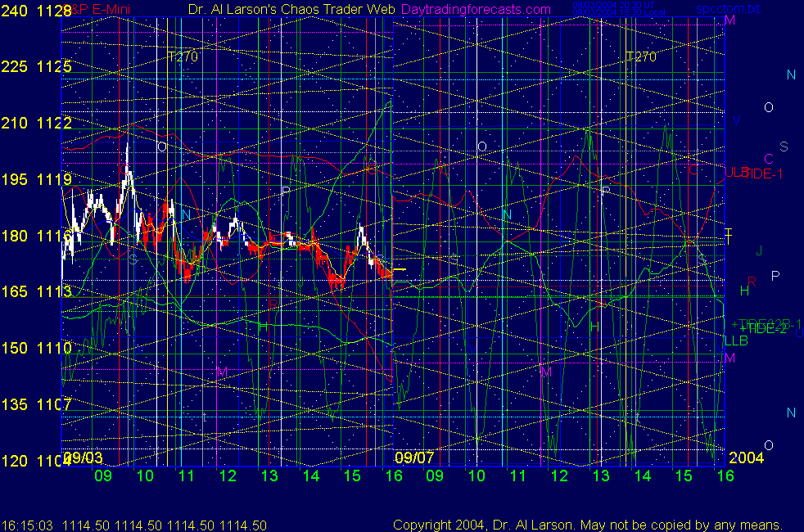Select hour 11 on the 09/03 time axis

(x=186, y=476)
